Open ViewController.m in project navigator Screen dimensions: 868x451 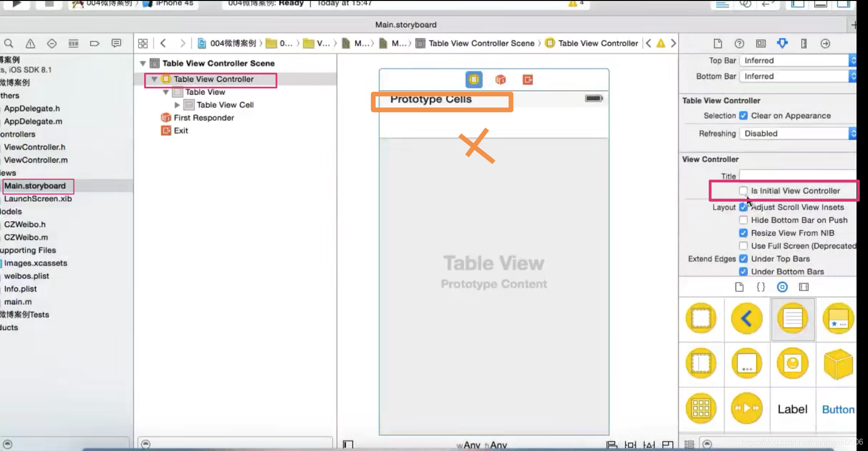tap(36, 160)
